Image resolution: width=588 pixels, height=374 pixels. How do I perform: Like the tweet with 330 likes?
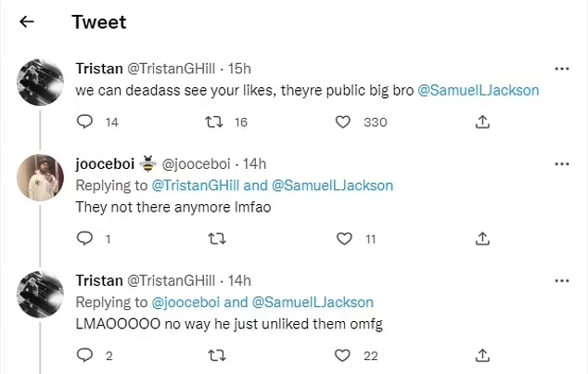tap(343, 122)
